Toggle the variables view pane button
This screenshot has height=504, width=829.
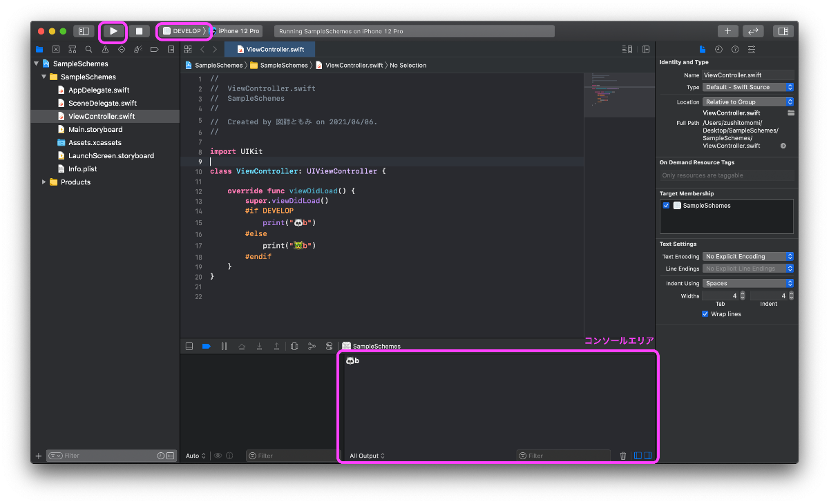(638, 456)
